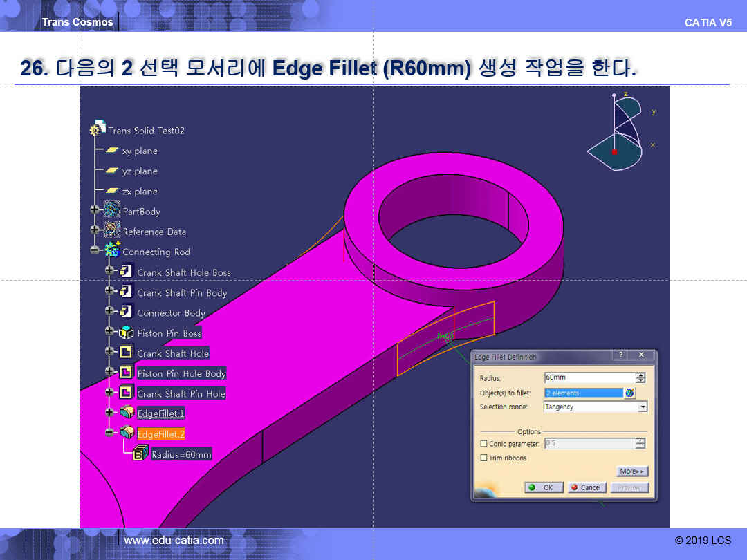Screen dimensions: 747x560
Task: Select Crank Shaft Pin Body in tree
Action: 181,292
